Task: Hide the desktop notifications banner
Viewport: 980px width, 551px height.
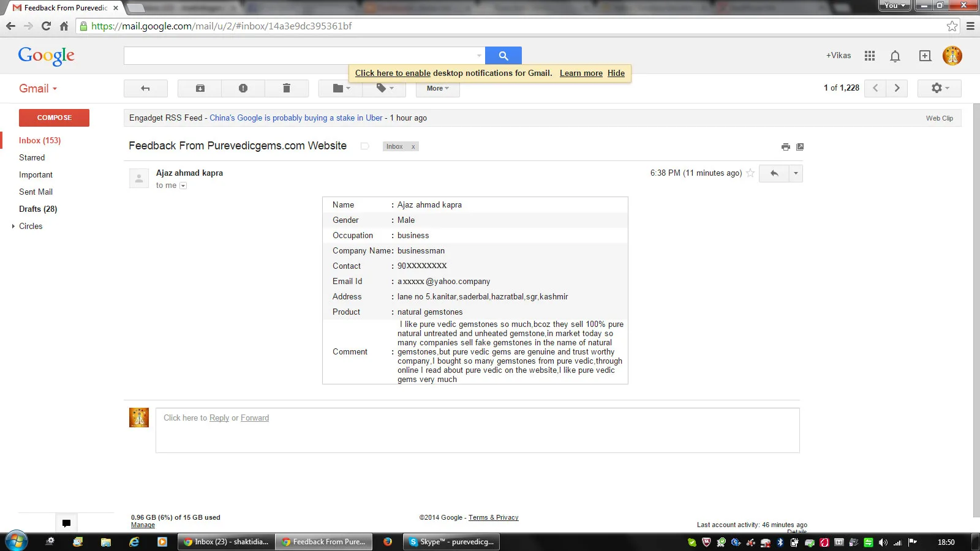Action: tap(616, 73)
